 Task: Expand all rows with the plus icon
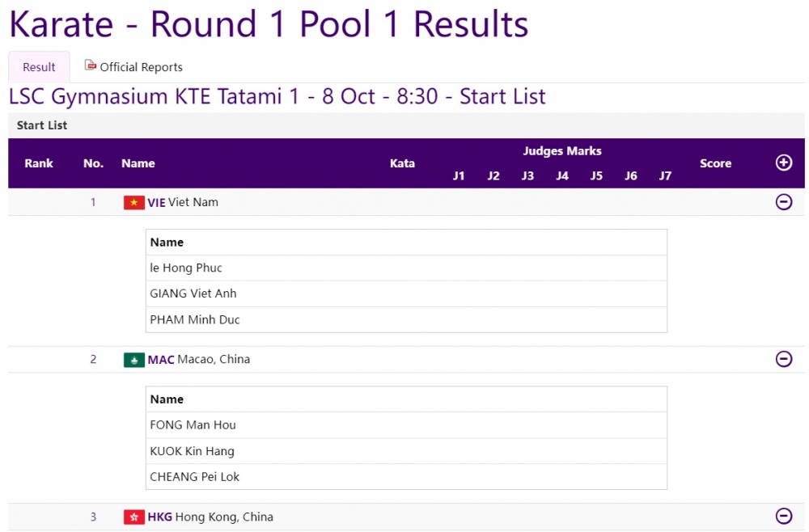pyautogui.click(x=783, y=163)
